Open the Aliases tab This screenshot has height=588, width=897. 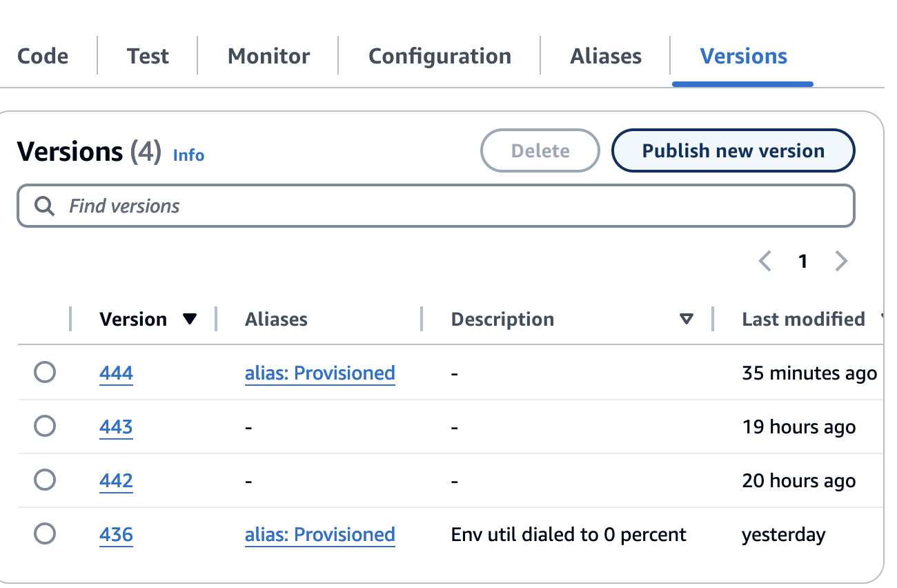pyautogui.click(x=605, y=56)
